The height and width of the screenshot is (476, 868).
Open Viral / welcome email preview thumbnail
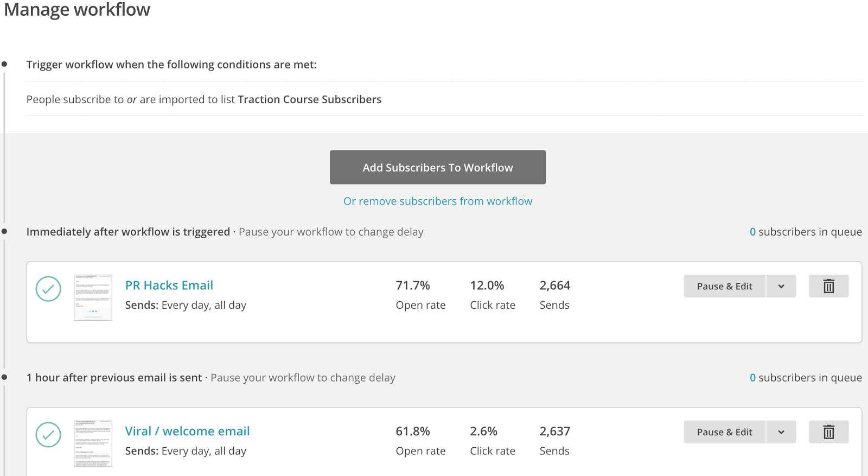pyautogui.click(x=93, y=443)
